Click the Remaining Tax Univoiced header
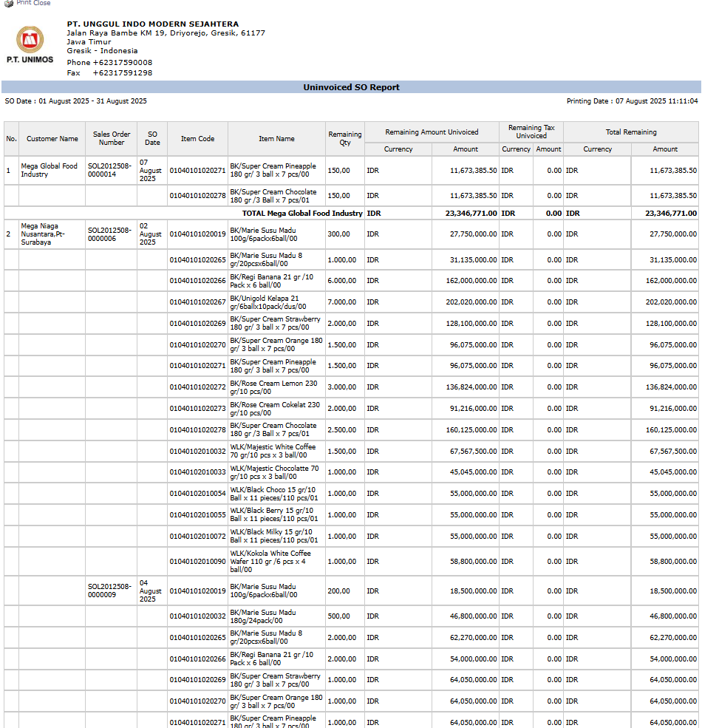The image size is (702, 728). pyautogui.click(x=531, y=132)
